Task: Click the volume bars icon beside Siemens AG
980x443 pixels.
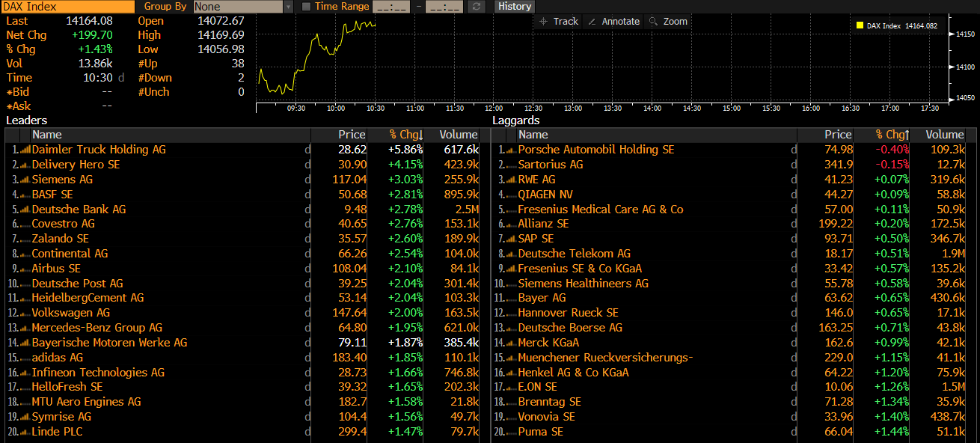Action: [x=25, y=180]
